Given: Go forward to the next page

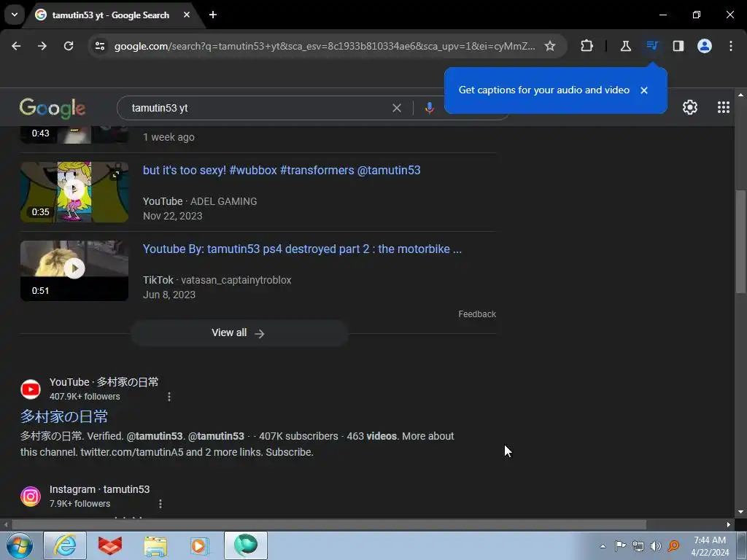Looking at the screenshot, I should (x=42, y=46).
